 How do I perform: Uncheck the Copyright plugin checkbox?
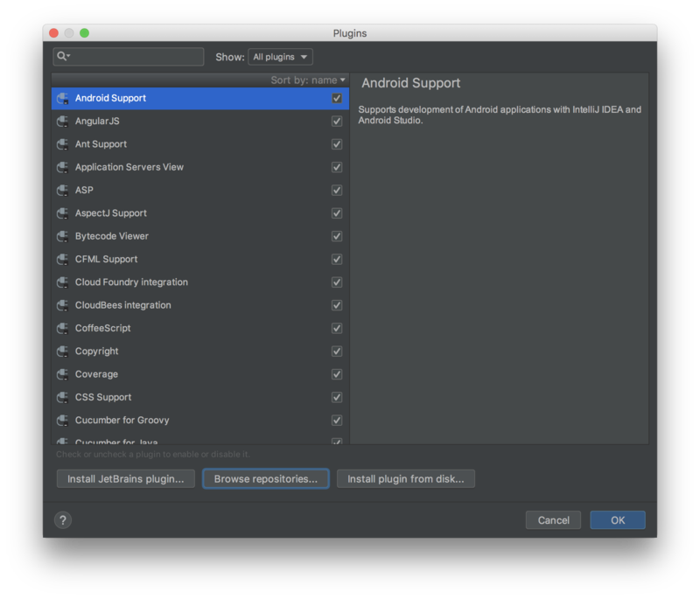(337, 352)
